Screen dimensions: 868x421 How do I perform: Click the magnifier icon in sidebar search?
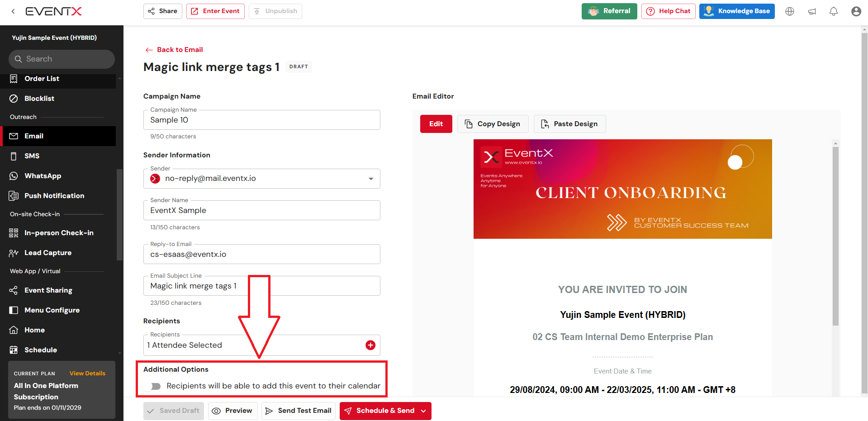click(18, 59)
